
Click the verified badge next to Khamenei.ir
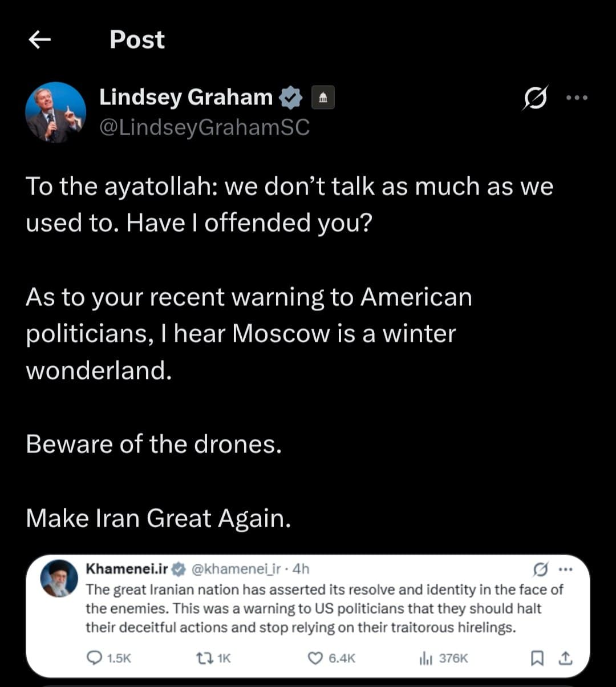[179, 568]
